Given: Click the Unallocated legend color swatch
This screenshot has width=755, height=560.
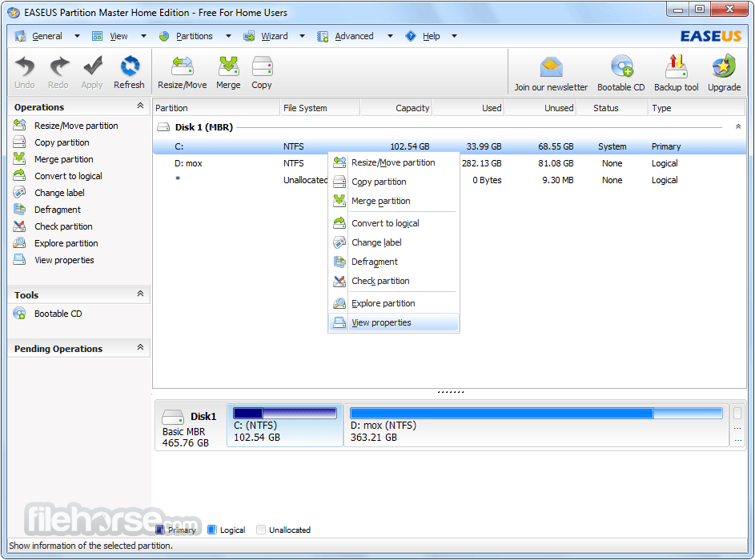Looking at the screenshot, I should click(261, 530).
